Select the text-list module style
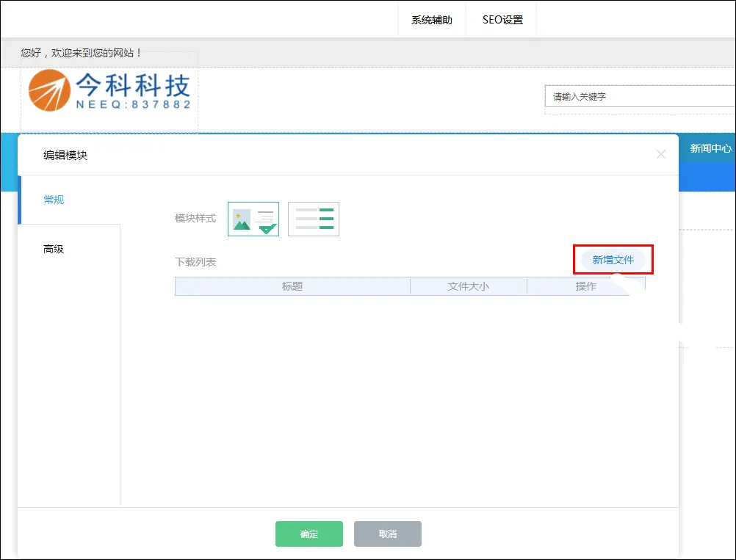Viewport: 736px width, 560px height. tap(314, 219)
